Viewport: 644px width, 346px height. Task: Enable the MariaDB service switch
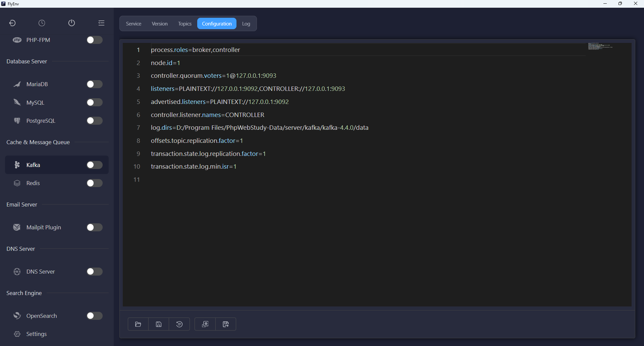click(x=95, y=84)
